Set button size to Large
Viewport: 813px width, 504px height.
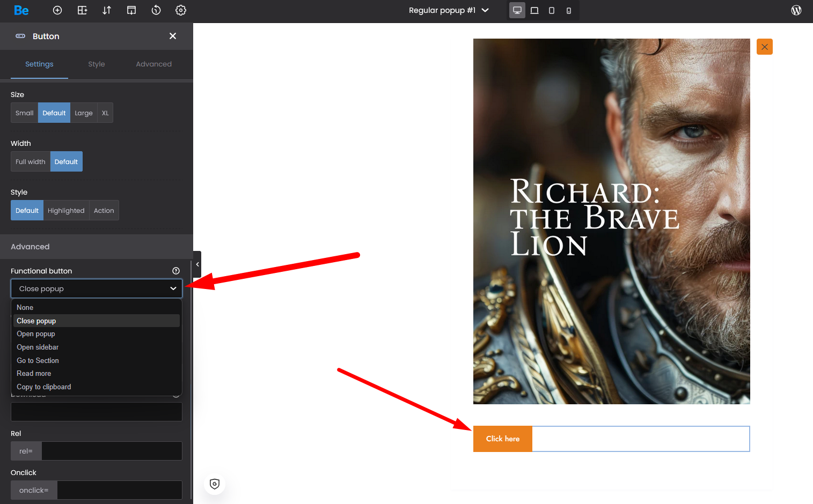[84, 113]
